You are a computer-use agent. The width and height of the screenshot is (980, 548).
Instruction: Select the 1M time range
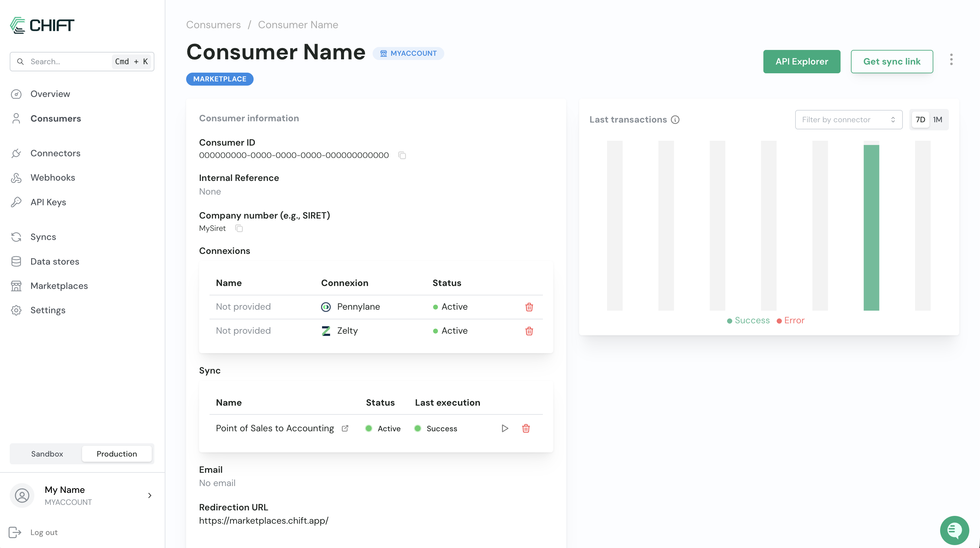pos(938,120)
